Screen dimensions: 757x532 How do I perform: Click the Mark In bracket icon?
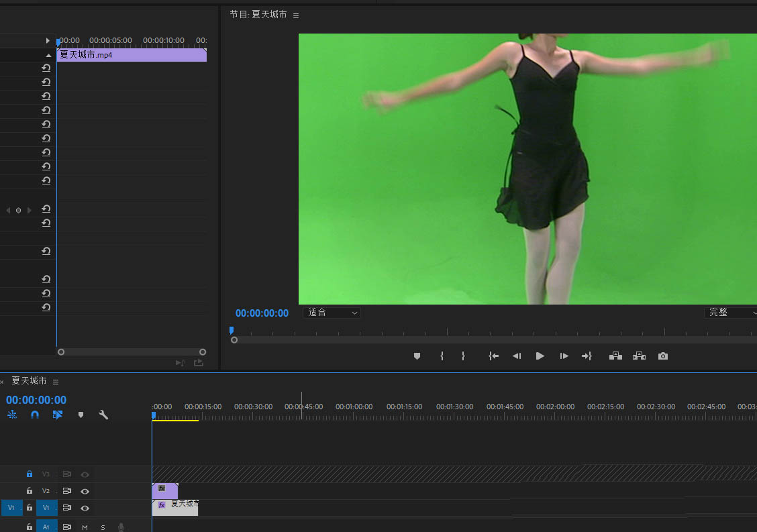tap(442, 356)
